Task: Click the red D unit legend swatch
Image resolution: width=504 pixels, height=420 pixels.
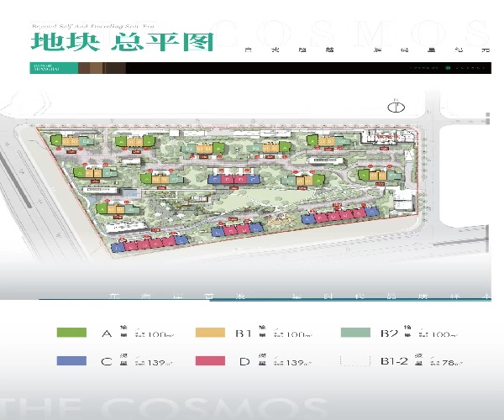Action: coord(210,361)
